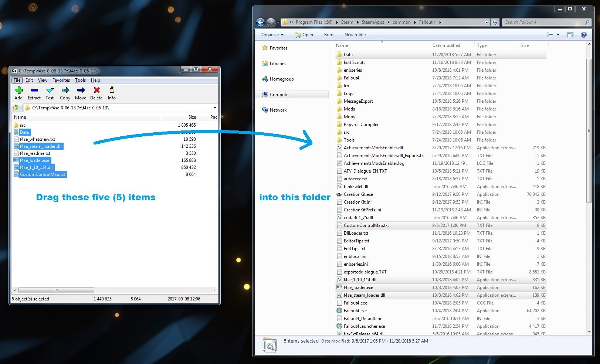The height and width of the screenshot is (364, 600).
Task: Change the view using the Explorer view icon
Action: pyautogui.click(x=550, y=35)
